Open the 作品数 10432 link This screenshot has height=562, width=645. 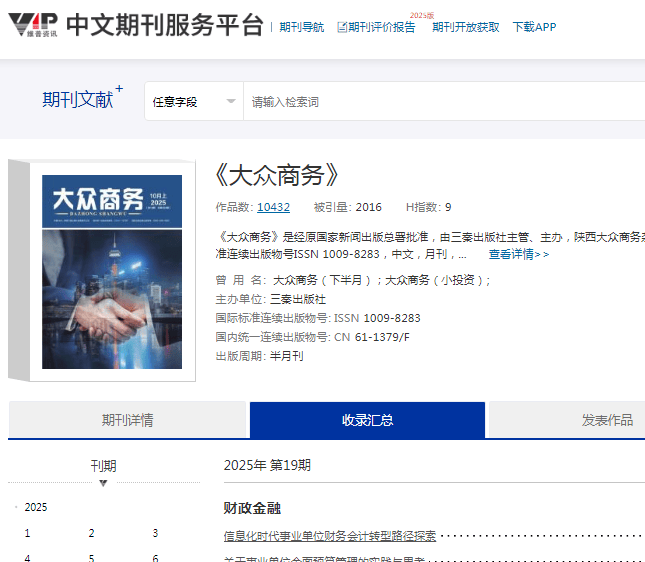tap(273, 207)
